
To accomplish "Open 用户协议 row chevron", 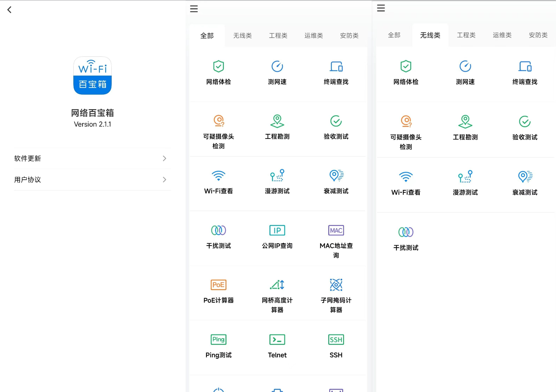I will [164, 180].
